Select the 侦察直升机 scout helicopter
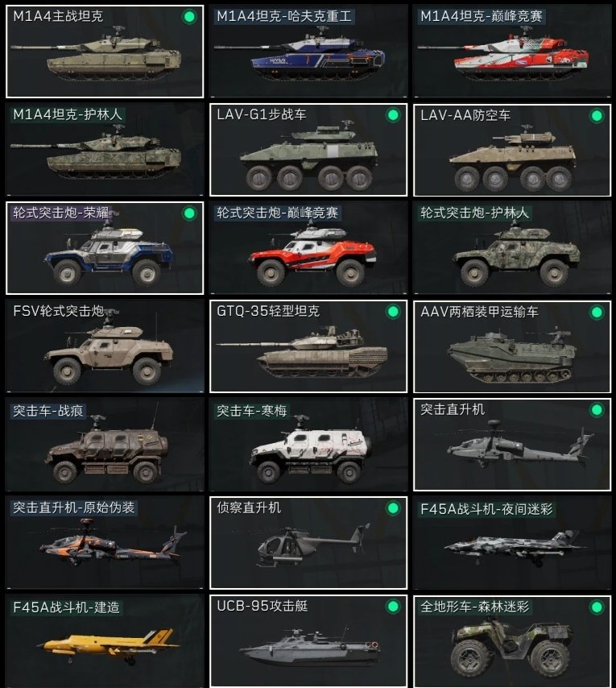Viewport: 616px width, 688px height. (308, 543)
